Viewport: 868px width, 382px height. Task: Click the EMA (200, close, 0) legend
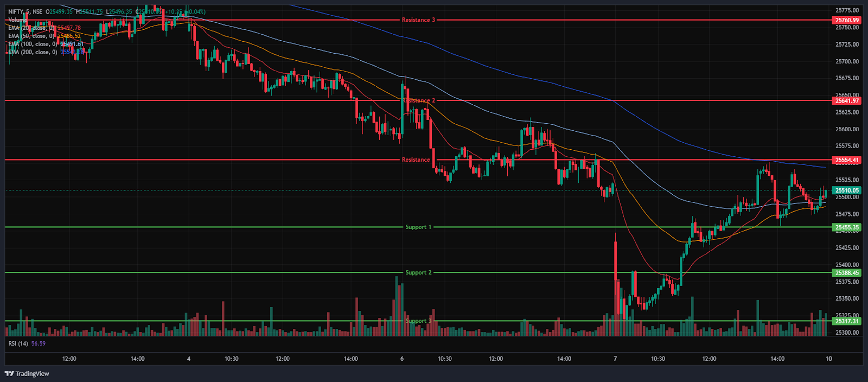tap(33, 53)
